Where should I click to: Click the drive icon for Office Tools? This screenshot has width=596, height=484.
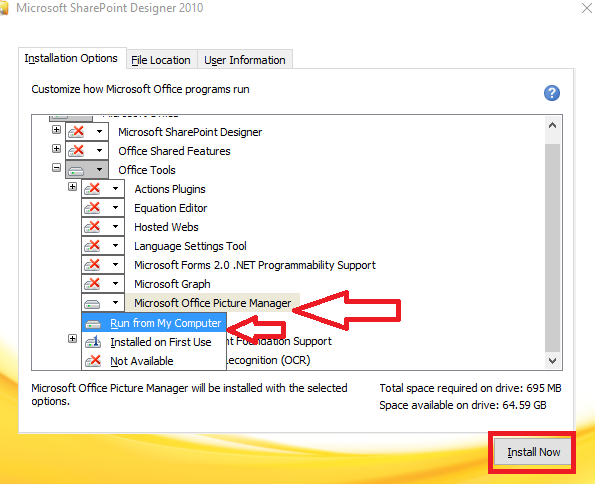tap(76, 171)
